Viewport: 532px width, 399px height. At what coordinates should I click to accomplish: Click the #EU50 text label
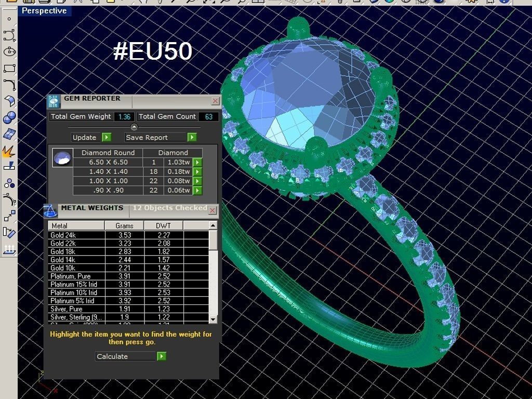coord(153,51)
